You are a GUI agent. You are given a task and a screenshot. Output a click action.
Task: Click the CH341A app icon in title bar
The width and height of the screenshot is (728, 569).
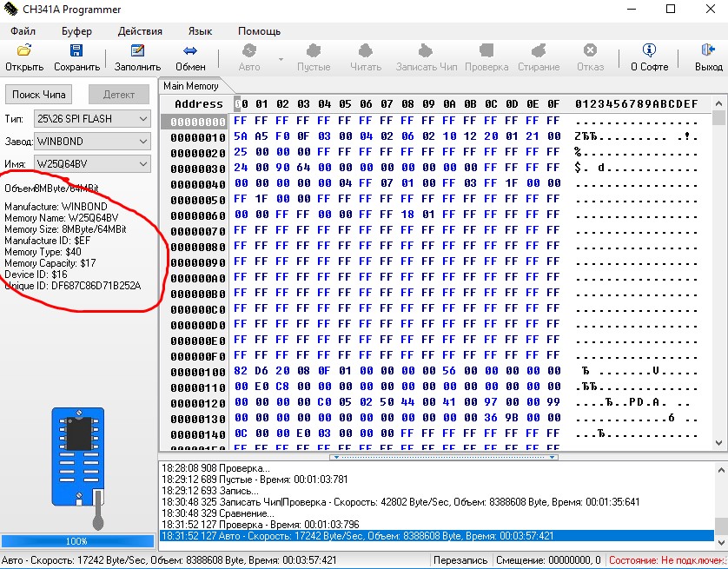point(10,9)
